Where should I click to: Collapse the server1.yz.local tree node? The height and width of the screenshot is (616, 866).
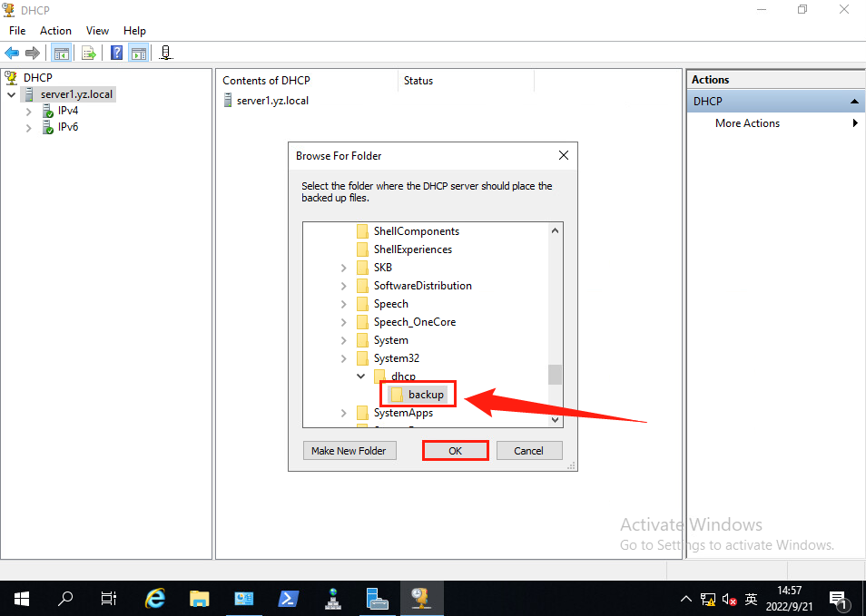tap(11, 95)
